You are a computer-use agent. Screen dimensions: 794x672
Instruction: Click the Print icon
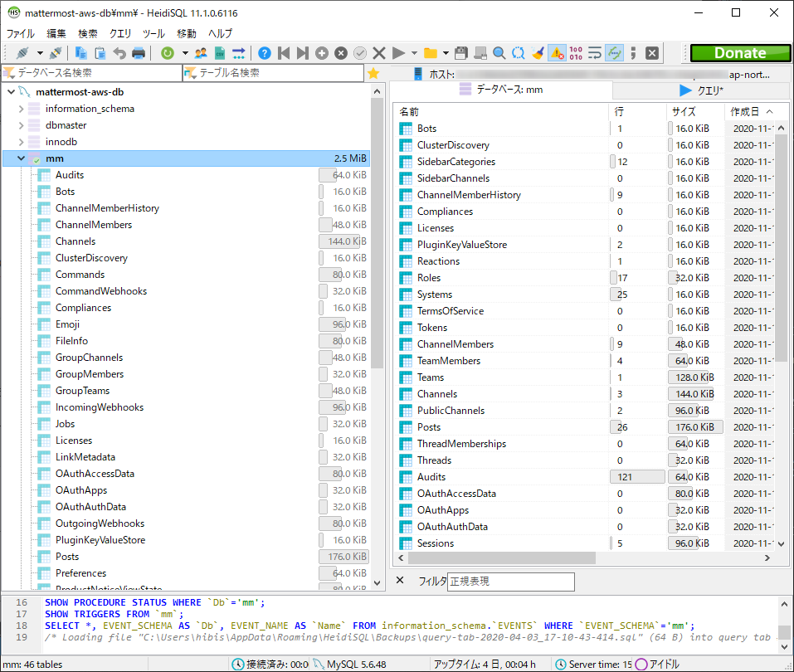point(139,53)
